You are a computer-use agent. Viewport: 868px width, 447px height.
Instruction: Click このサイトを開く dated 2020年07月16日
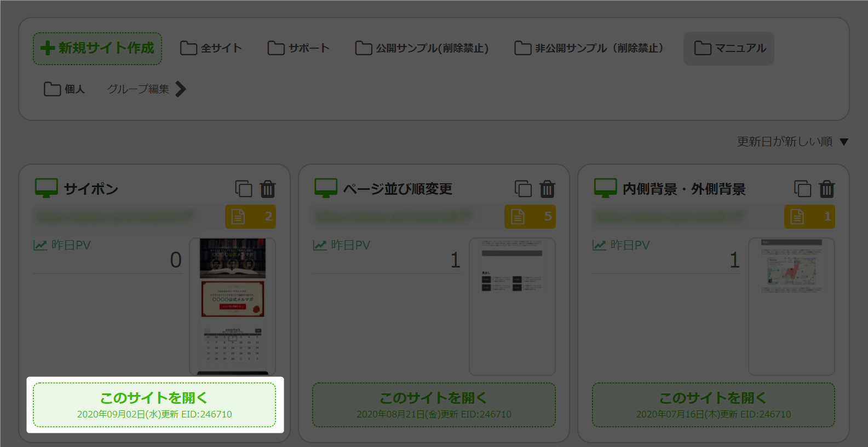tap(714, 405)
